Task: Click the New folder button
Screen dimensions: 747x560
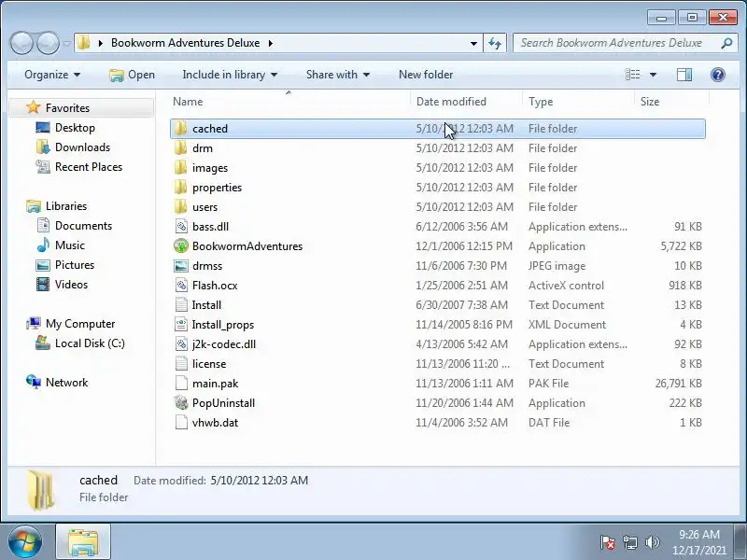Action: [x=426, y=75]
